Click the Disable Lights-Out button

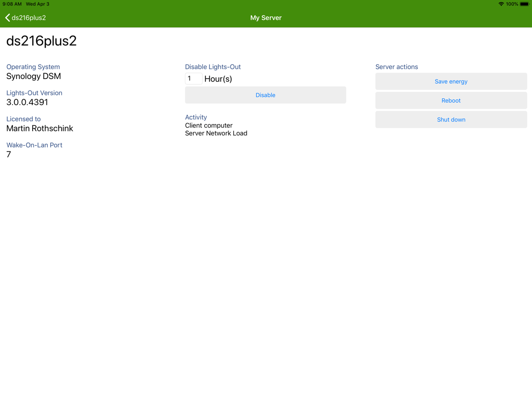point(266,95)
